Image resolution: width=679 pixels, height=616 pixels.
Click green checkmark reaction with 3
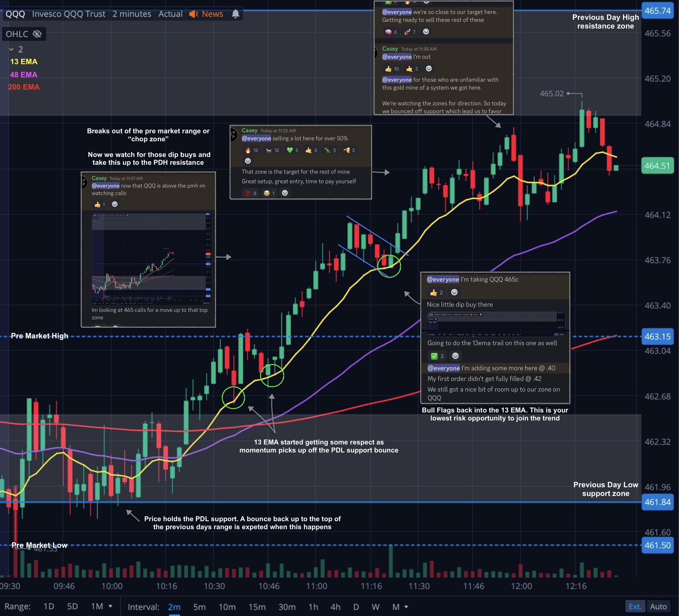tap(437, 356)
